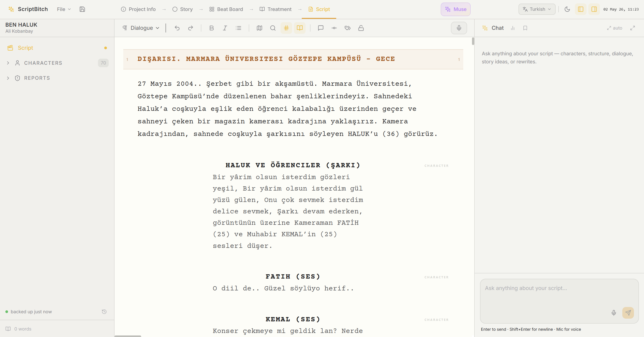Click the dialogue line O diil de..
The height and width of the screenshot is (337, 644).
point(283,288)
